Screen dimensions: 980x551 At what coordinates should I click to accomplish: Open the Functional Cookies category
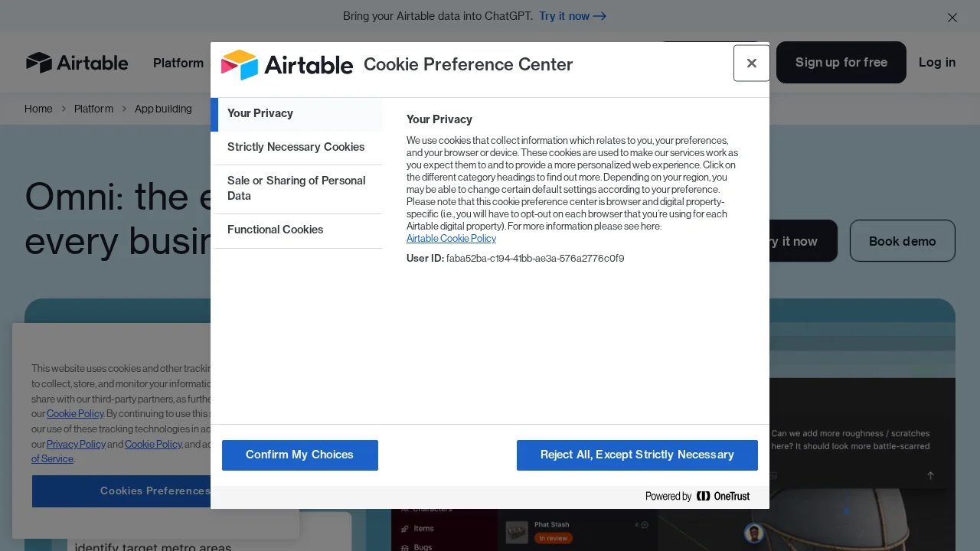click(x=275, y=230)
